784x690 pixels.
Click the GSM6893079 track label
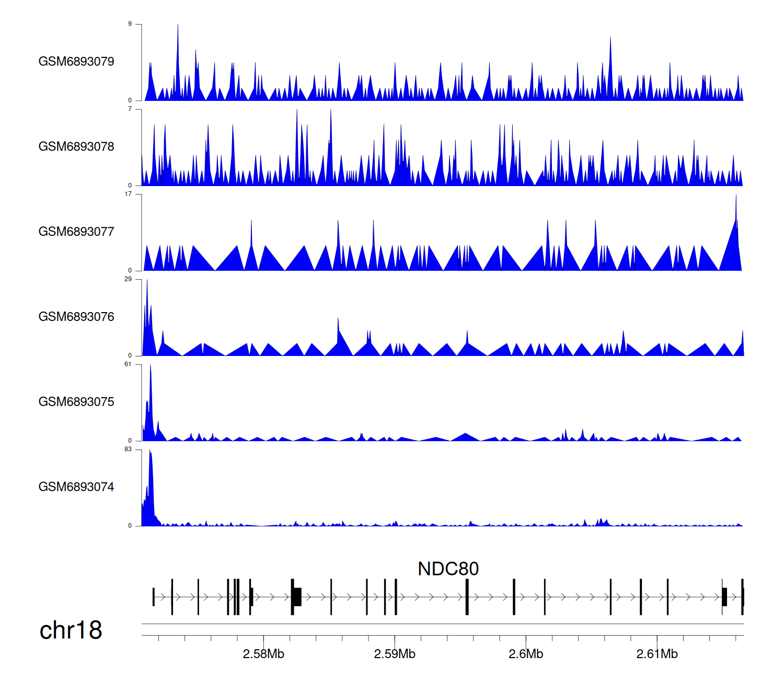[76, 62]
